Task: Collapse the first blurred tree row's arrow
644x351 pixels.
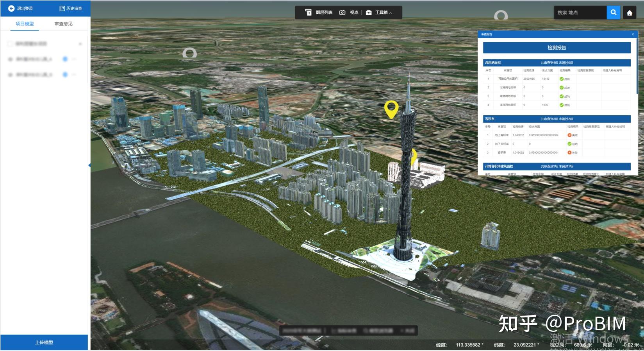Action: (x=80, y=44)
